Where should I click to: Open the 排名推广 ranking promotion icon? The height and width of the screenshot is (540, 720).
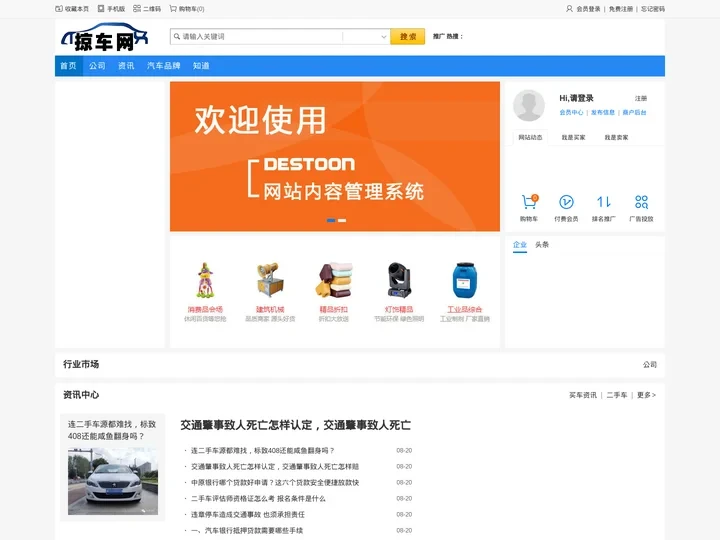(x=603, y=202)
